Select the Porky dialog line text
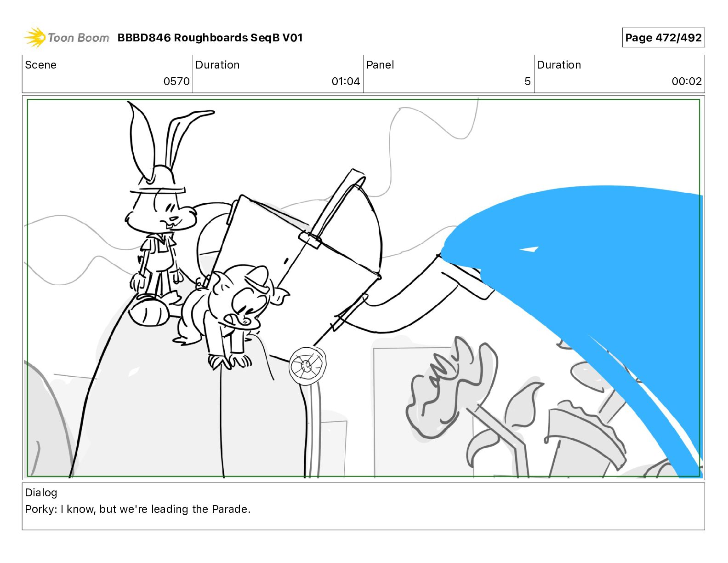Image resolution: width=728 pixels, height=563 pixels. [138, 509]
